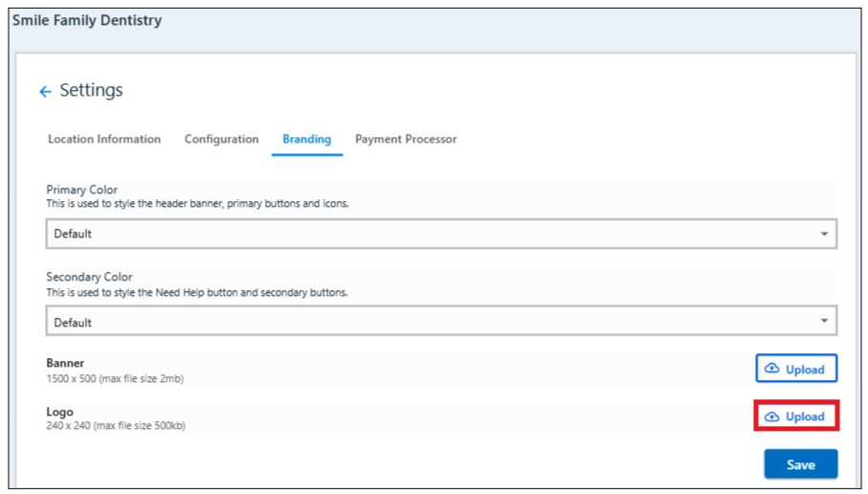The width and height of the screenshot is (868, 494).
Task: Switch to the Location Information tab
Action: coord(104,139)
